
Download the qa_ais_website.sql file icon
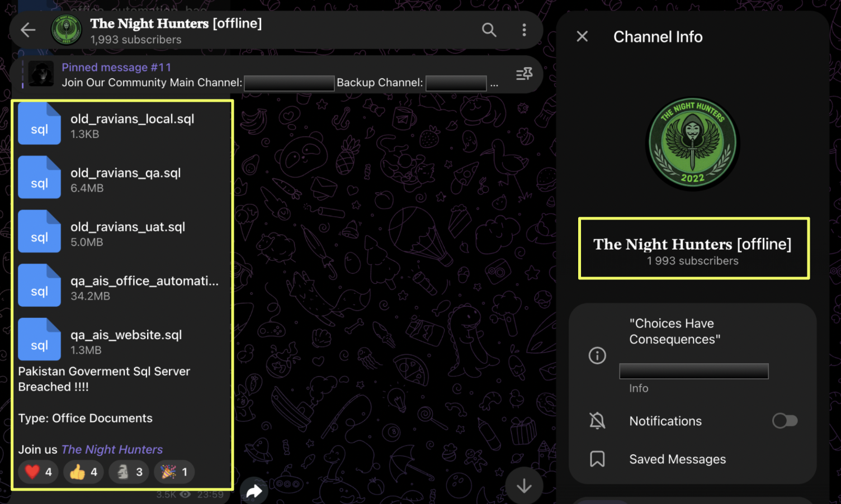click(x=39, y=339)
